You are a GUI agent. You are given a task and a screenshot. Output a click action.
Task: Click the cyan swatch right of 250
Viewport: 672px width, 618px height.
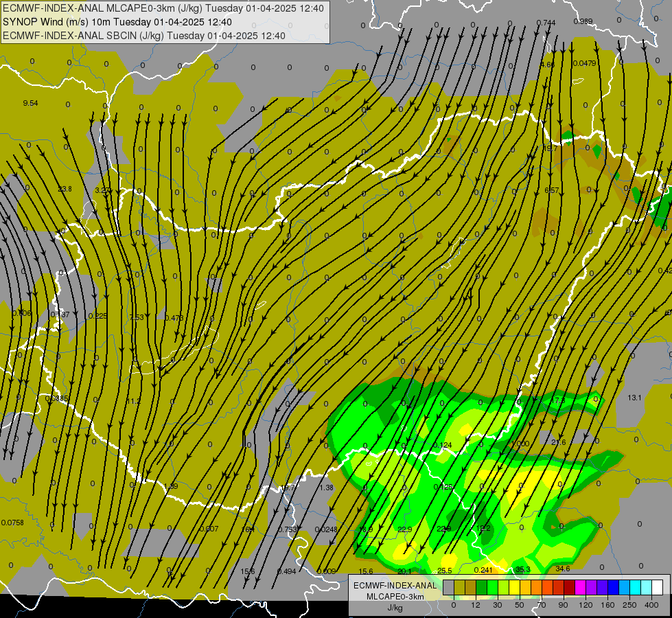[x=636, y=587]
